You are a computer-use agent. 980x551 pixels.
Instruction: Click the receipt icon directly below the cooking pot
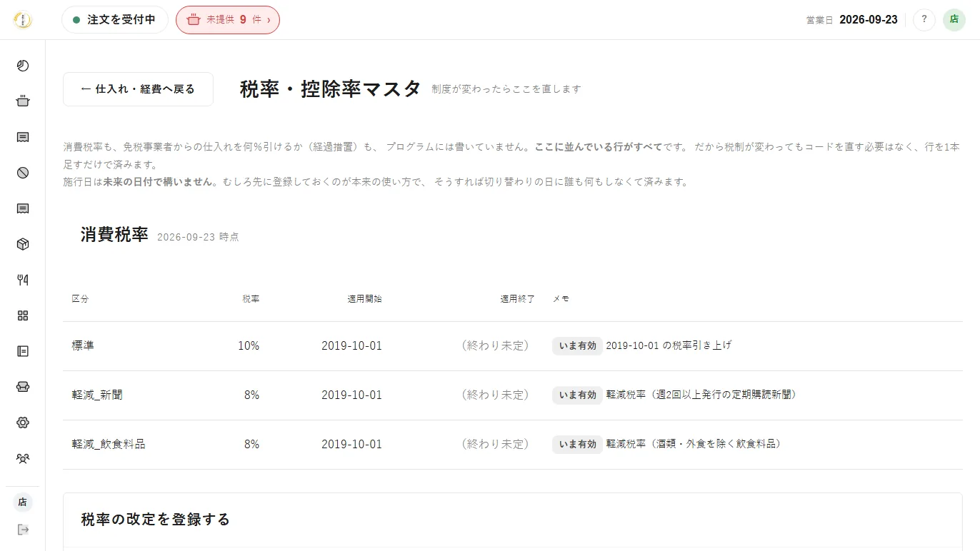pos(23,137)
